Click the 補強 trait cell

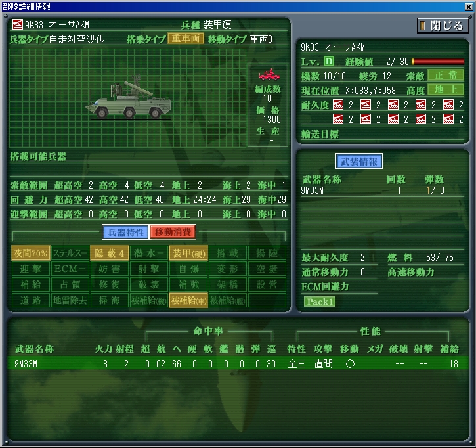pyautogui.click(x=188, y=284)
